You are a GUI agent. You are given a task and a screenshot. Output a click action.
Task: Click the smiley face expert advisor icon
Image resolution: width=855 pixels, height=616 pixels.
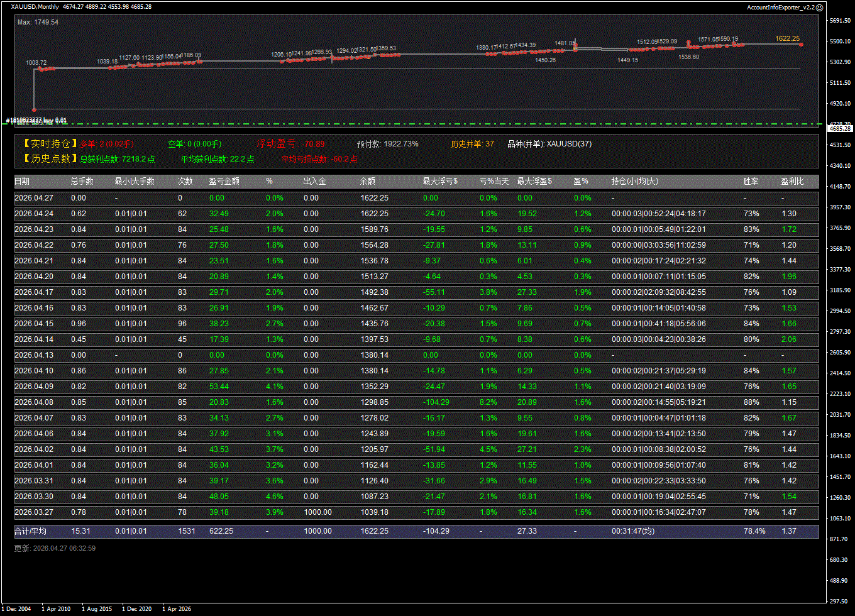tap(819, 7)
